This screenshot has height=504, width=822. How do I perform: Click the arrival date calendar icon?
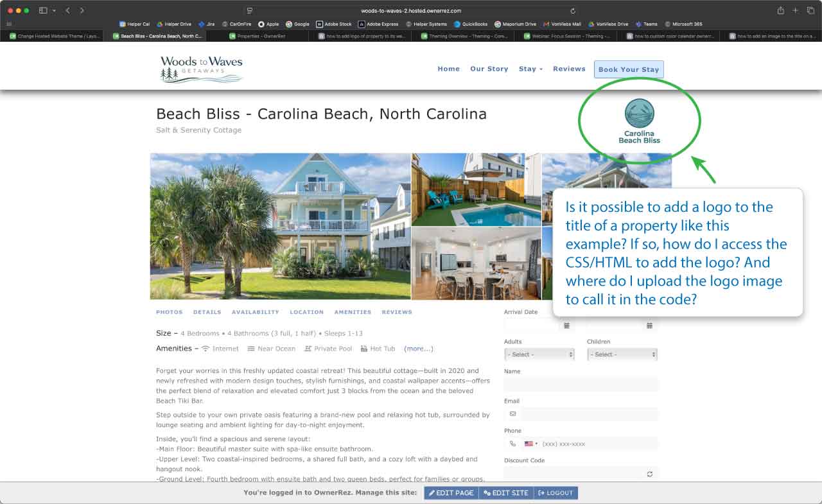[x=566, y=326]
